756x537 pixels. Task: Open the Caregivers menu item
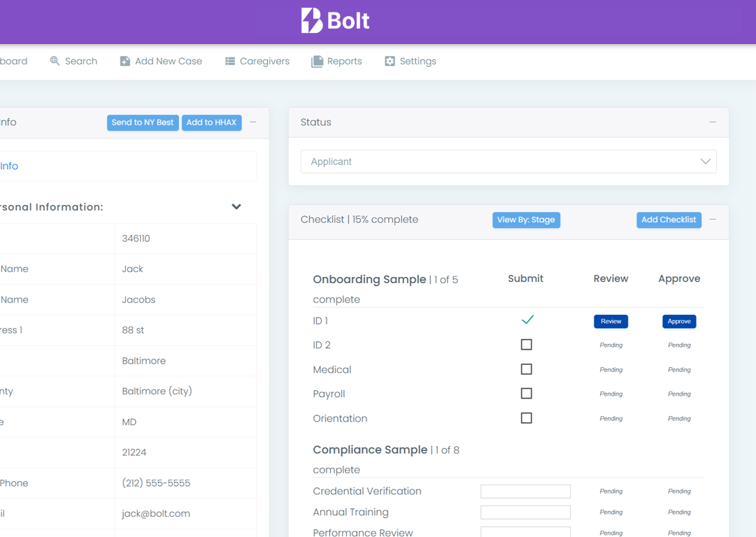click(x=264, y=61)
